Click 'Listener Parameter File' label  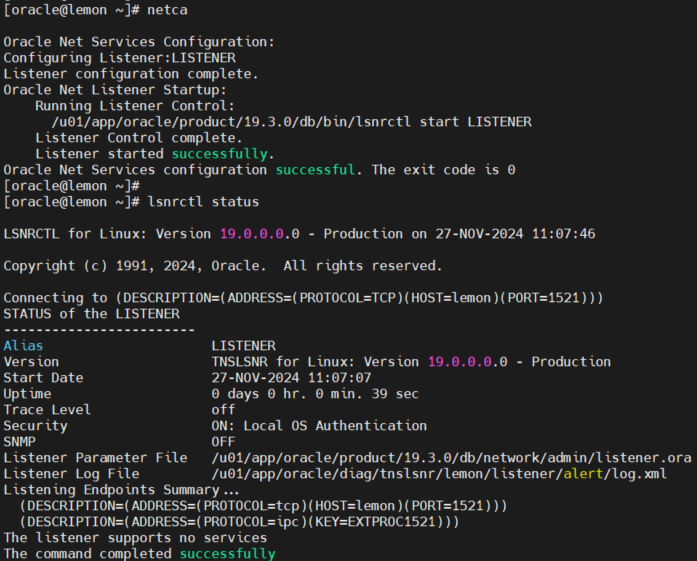[96, 458]
